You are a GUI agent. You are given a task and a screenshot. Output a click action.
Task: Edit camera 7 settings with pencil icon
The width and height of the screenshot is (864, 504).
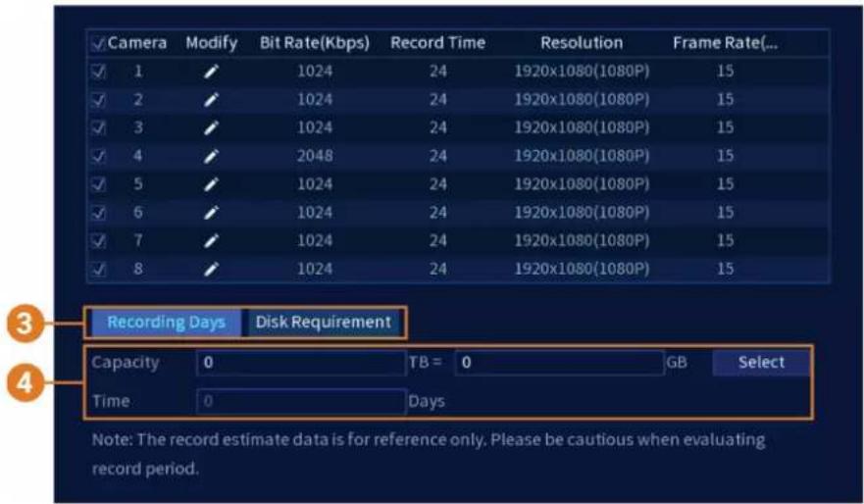[211, 240]
